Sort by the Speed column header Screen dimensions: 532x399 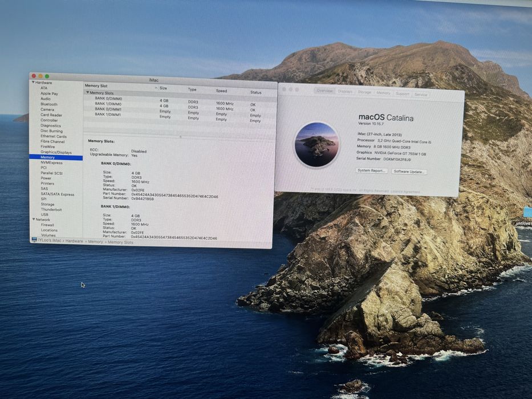(221, 91)
